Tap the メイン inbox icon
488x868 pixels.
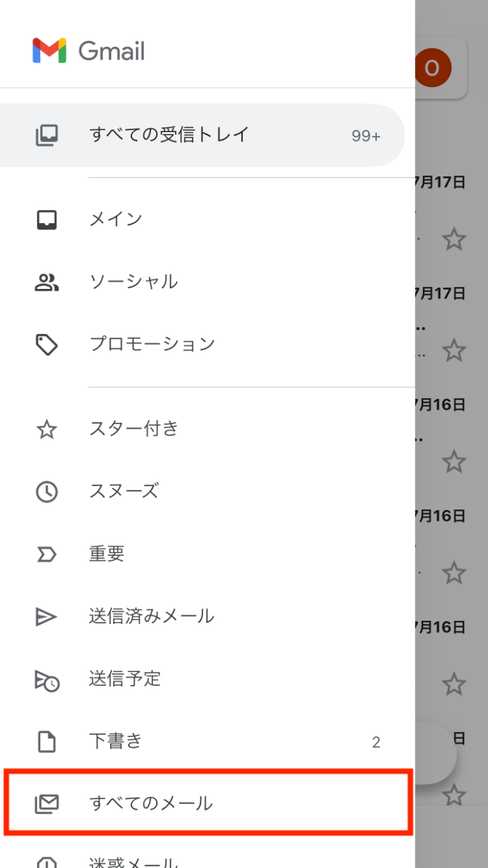pos(47,219)
